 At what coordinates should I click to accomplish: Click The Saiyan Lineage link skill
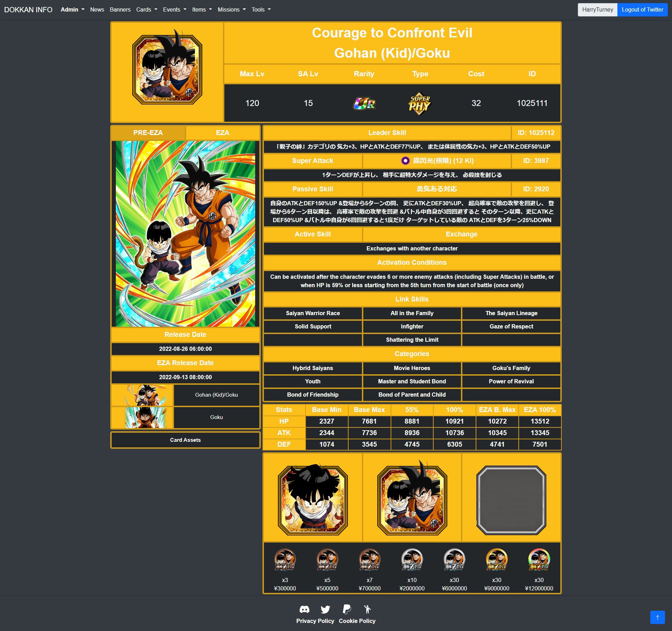(x=511, y=313)
